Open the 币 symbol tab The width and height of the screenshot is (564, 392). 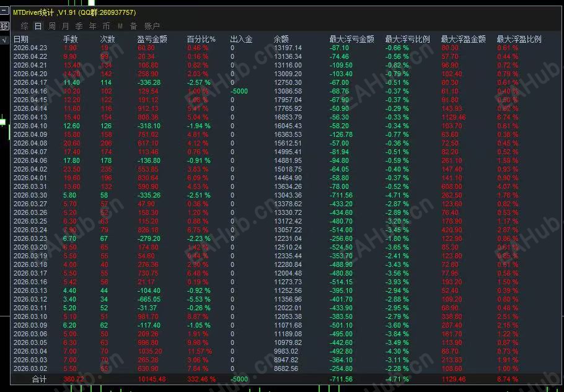107,26
